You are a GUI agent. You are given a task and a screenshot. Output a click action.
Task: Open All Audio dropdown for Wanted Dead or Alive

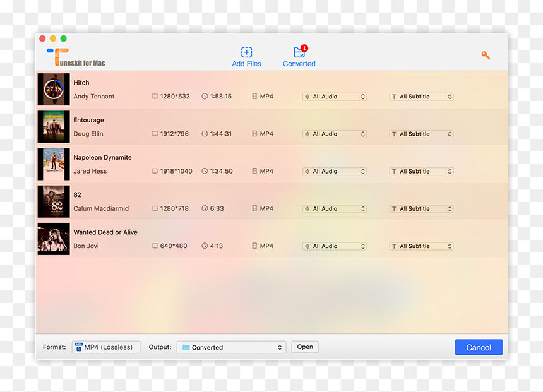(x=335, y=246)
